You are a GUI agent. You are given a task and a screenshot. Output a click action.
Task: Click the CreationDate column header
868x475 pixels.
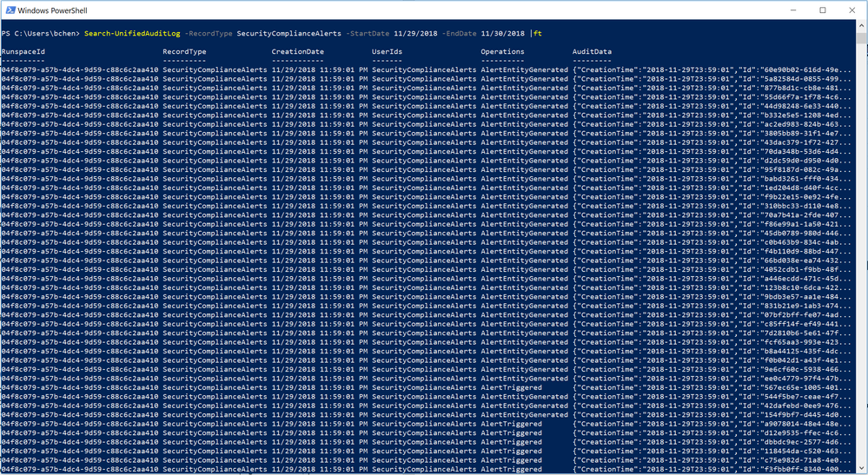click(298, 51)
